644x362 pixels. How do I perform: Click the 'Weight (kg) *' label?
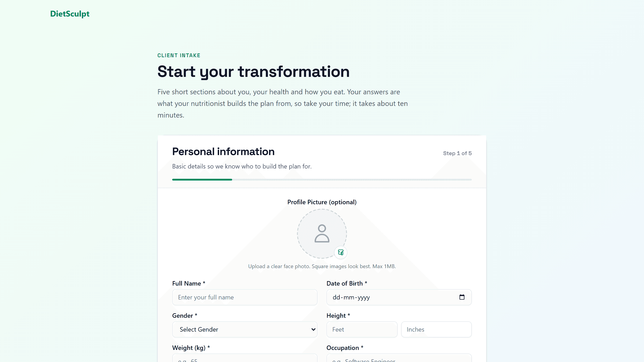click(x=191, y=348)
